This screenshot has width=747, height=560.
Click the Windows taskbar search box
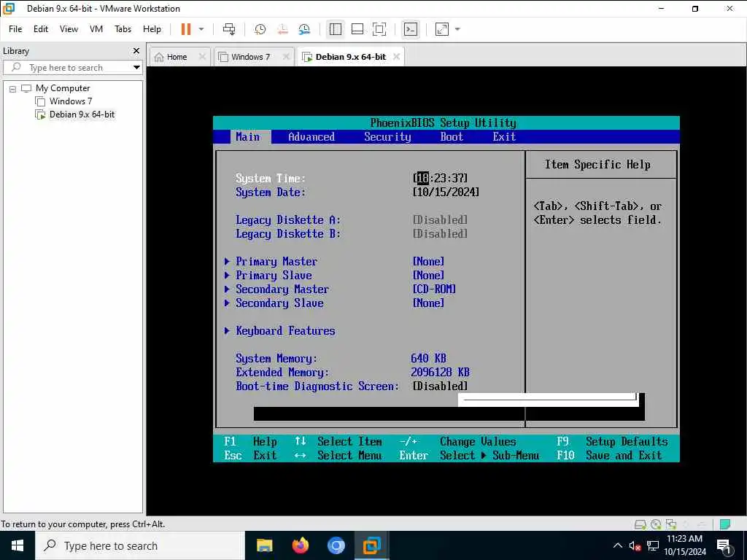pyautogui.click(x=140, y=545)
